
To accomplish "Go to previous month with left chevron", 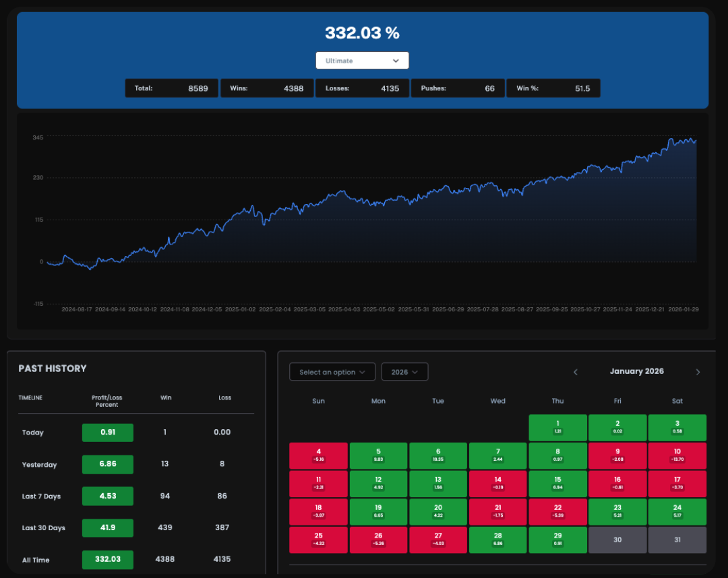I will pyautogui.click(x=576, y=372).
